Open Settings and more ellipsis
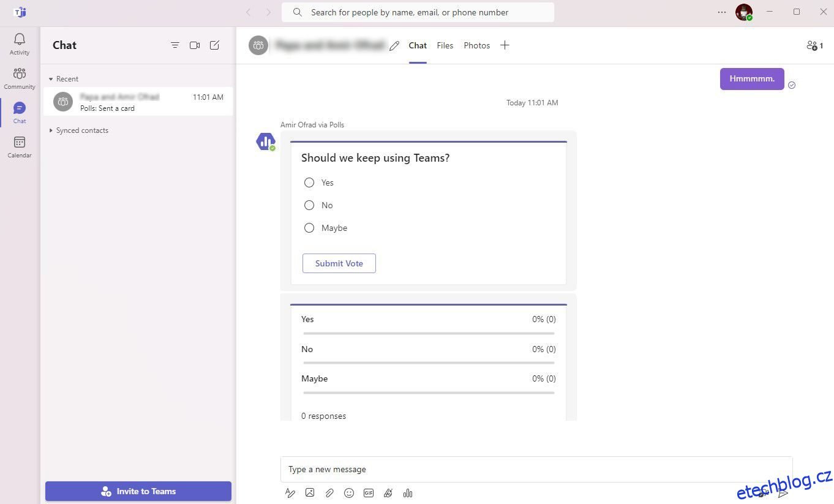The image size is (834, 504). tap(721, 12)
